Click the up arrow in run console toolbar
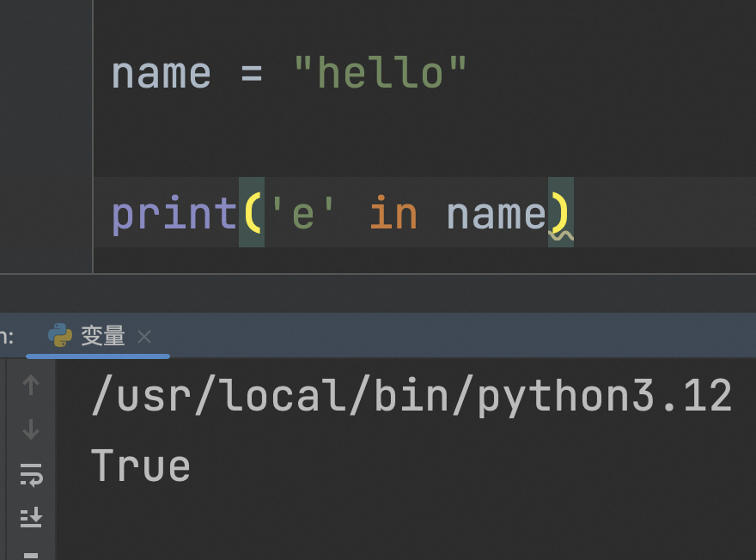 coord(31,385)
